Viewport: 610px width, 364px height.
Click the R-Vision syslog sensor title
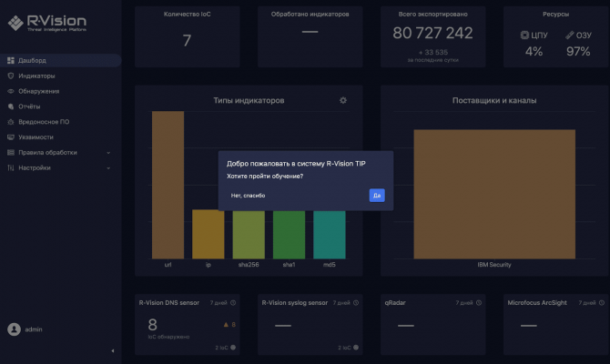294,302
